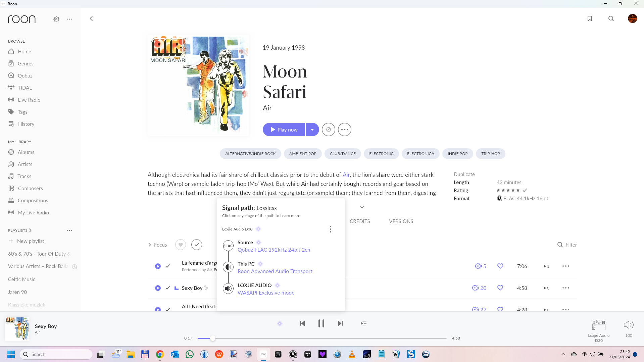This screenshot has height=362, width=644.
Task: Play the Sexy Boy track
Action: (x=158, y=288)
